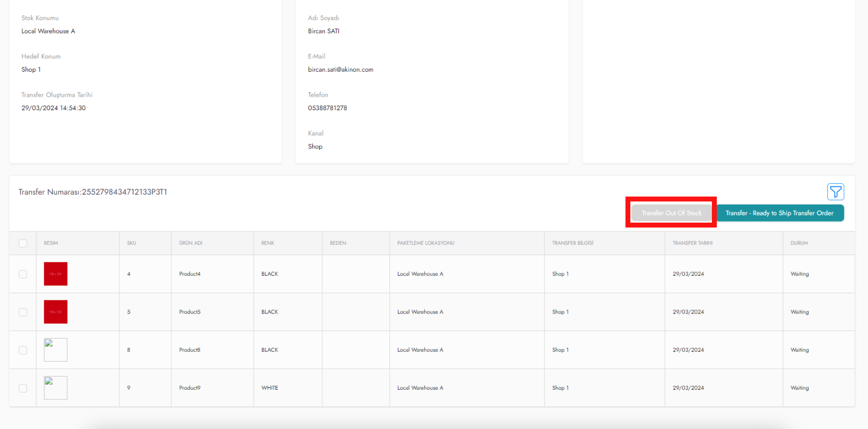The image size is (868, 429).
Task: Click Waiting status of Product4 row
Action: point(799,274)
